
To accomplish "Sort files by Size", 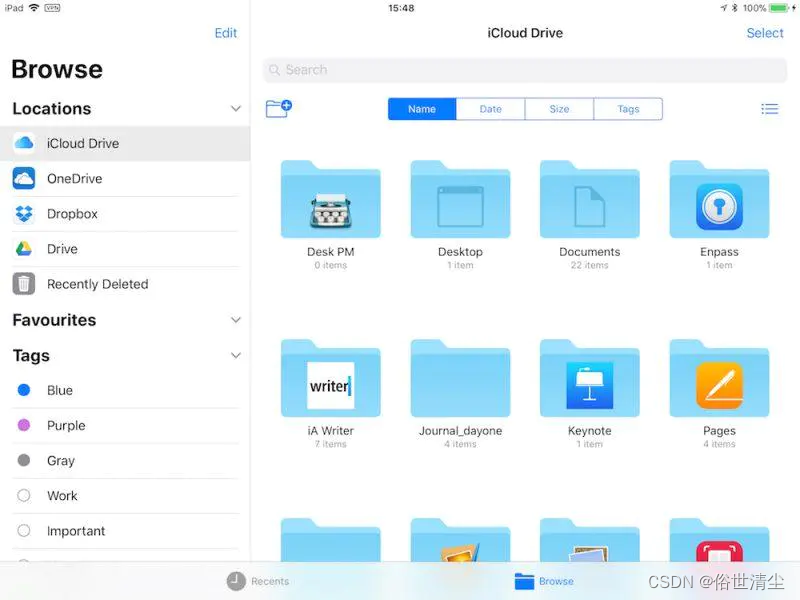I will [x=559, y=109].
